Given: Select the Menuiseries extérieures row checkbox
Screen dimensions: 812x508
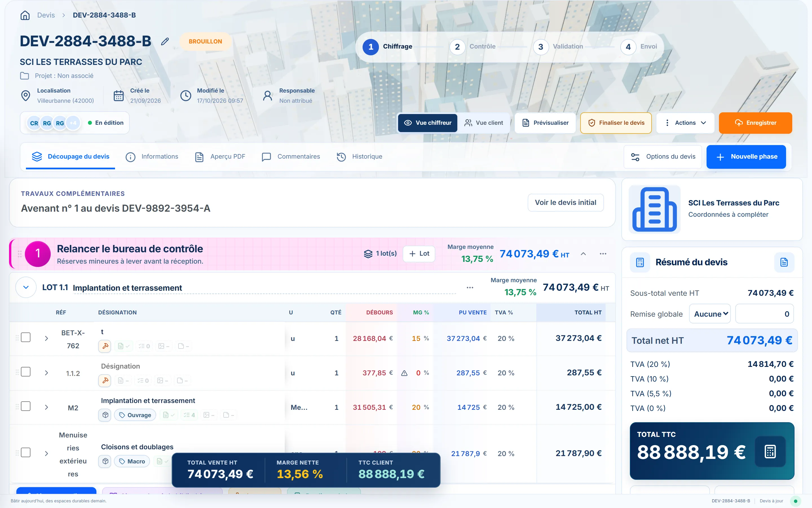Looking at the screenshot, I should pyautogui.click(x=26, y=453).
